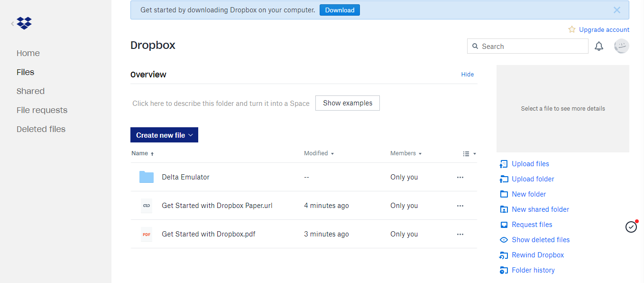Open the Members column dropdown
Screen dimensions: 644x283
(406, 153)
